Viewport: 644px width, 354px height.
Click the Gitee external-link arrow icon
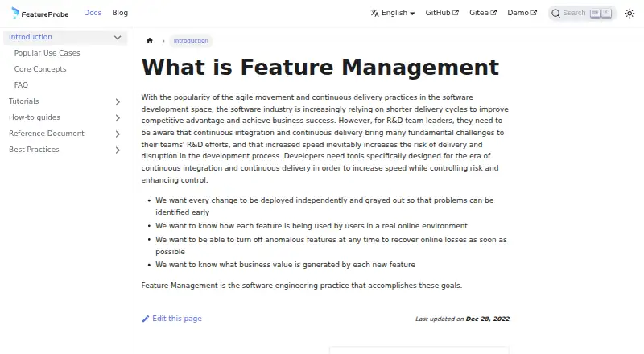(x=493, y=13)
